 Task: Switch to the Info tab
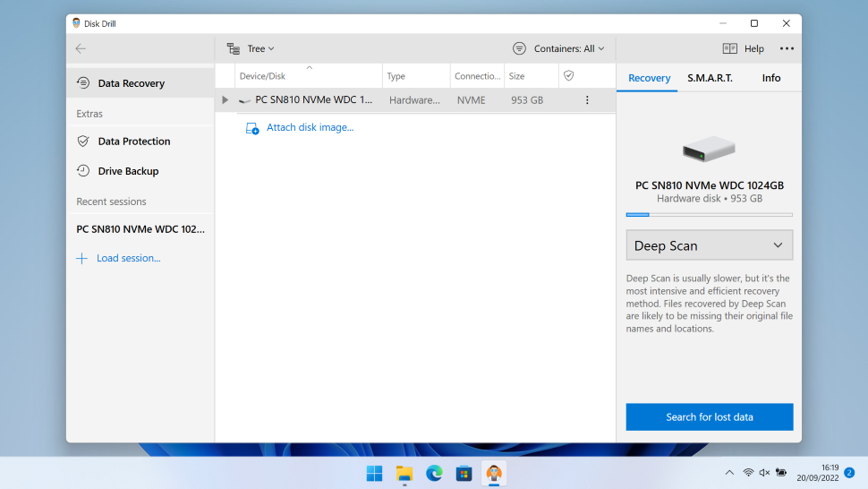coord(770,78)
